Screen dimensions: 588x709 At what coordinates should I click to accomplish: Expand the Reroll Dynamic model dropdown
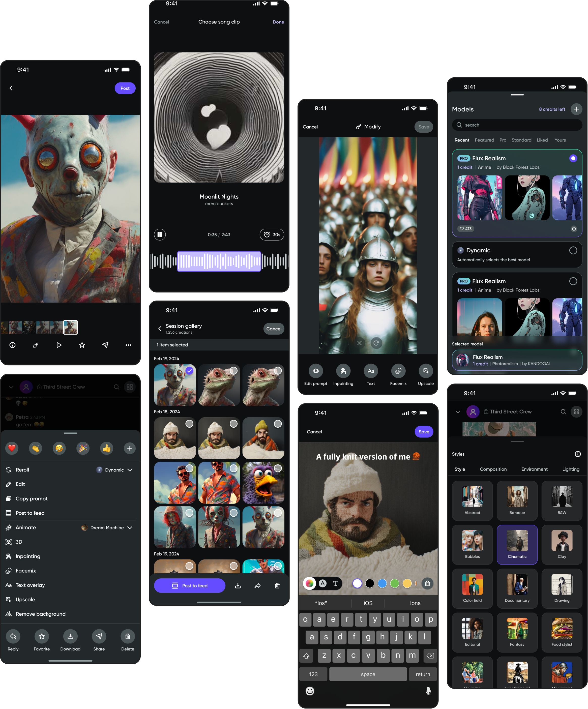(130, 470)
